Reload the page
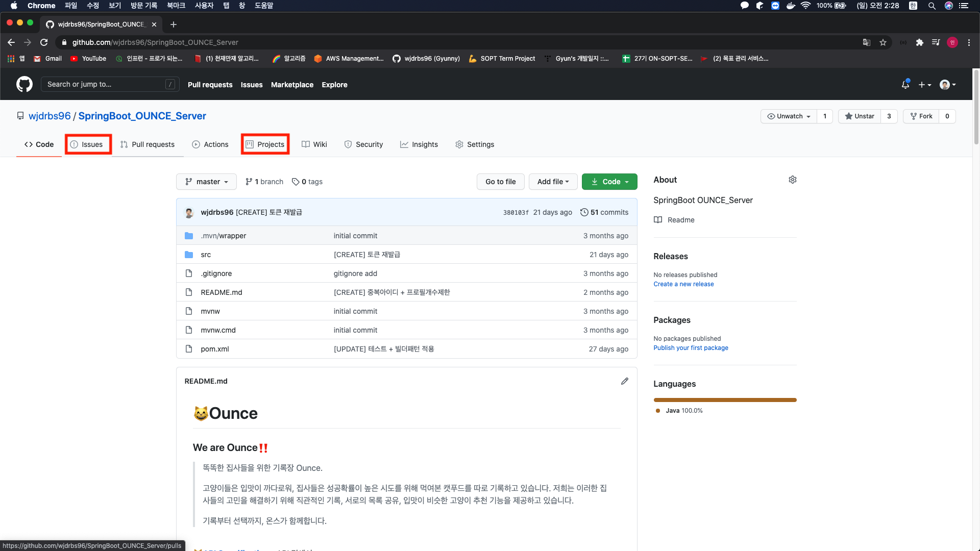 pyautogui.click(x=44, y=42)
